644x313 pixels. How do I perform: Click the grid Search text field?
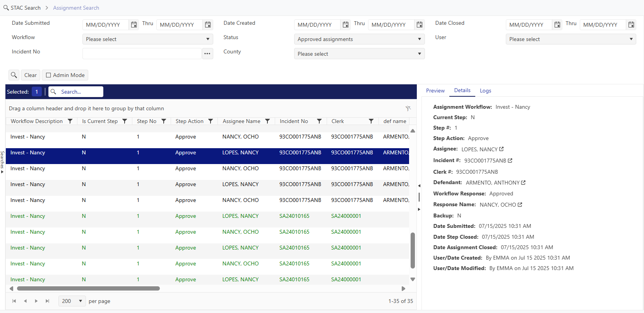point(80,92)
